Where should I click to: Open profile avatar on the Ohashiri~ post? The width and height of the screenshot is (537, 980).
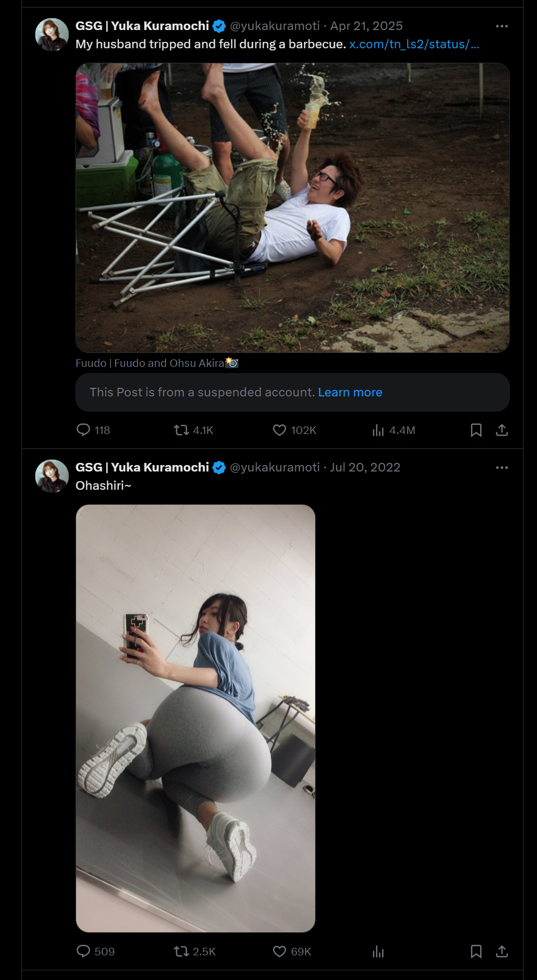51,476
